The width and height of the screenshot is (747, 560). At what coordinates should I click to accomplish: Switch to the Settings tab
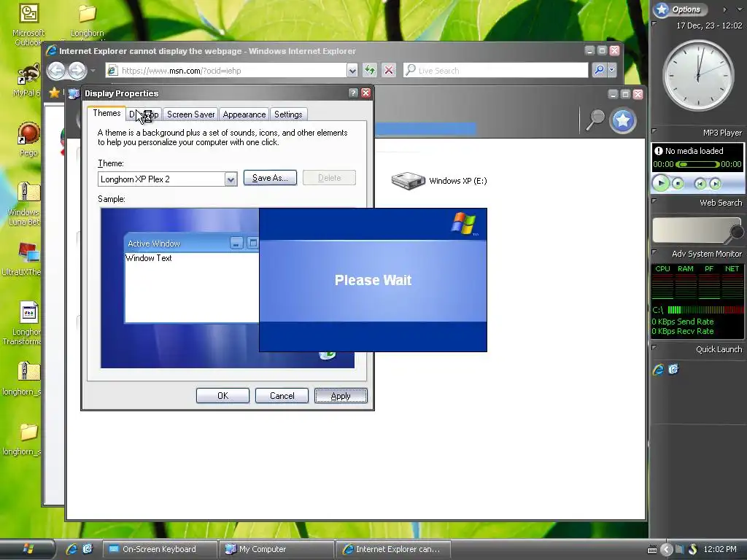click(x=288, y=114)
